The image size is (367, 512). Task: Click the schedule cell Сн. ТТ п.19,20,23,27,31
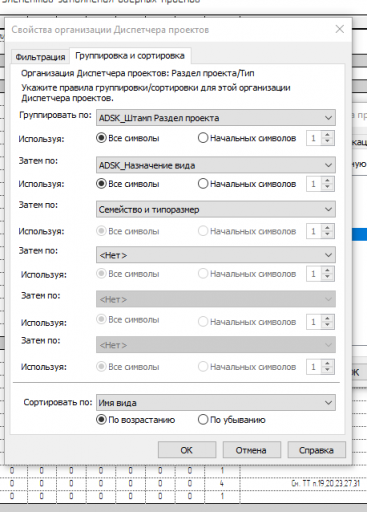tap(326, 483)
